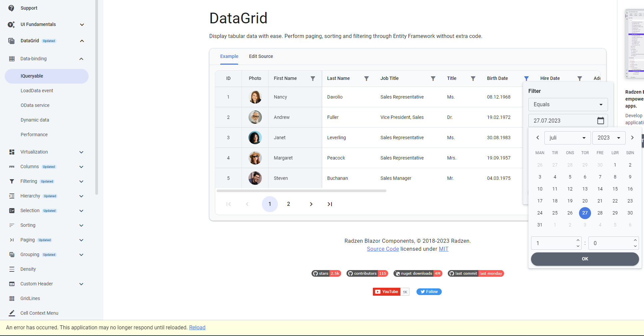Click the previous month arrow in the calendar
644x336 pixels.
[x=537, y=138]
